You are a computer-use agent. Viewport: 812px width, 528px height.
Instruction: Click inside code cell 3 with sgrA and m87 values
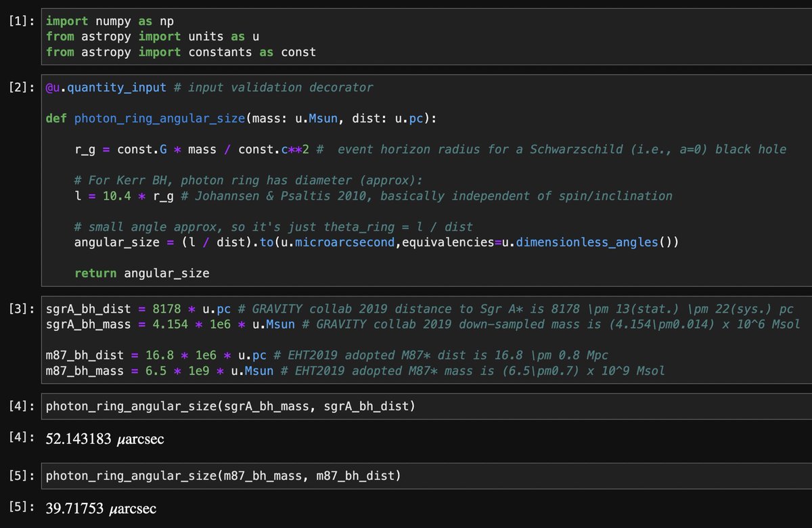426,340
